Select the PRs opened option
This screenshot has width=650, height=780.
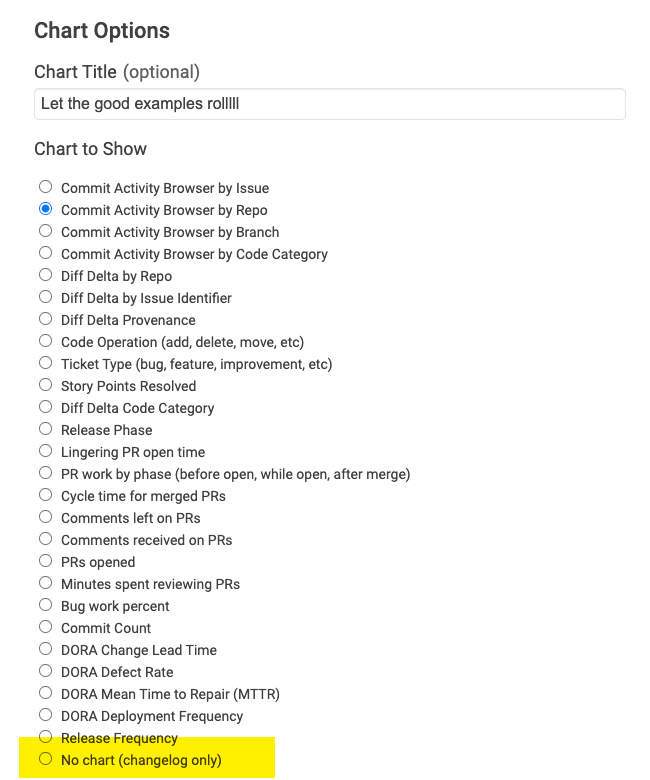coord(45,561)
